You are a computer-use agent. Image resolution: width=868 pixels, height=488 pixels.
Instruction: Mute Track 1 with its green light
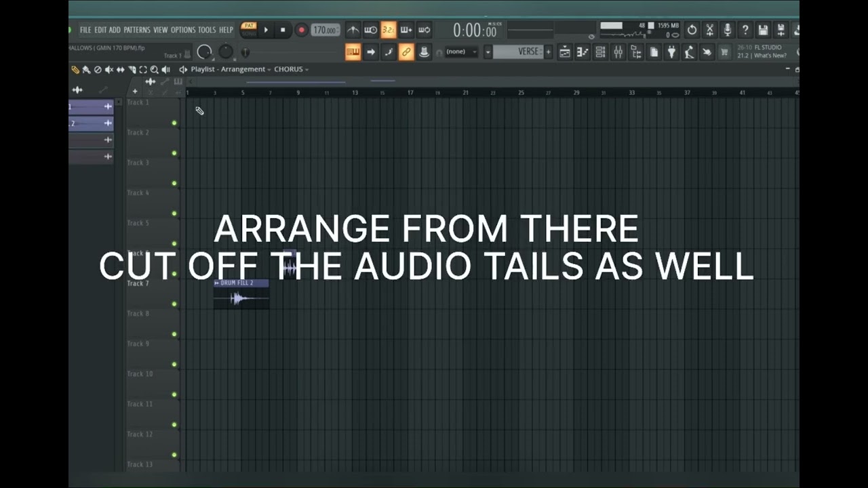174,123
